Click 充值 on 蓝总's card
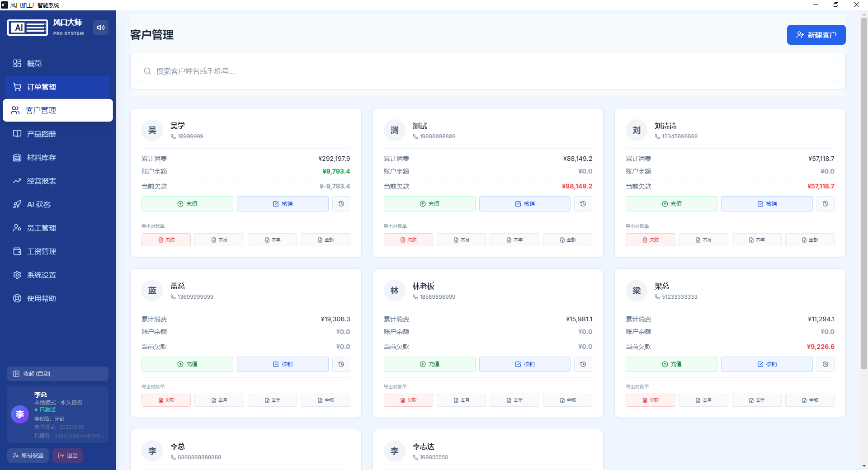This screenshot has height=470, width=868. point(187,364)
